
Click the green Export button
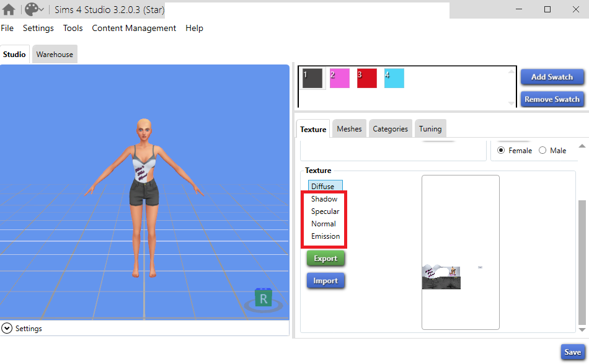tap(325, 259)
